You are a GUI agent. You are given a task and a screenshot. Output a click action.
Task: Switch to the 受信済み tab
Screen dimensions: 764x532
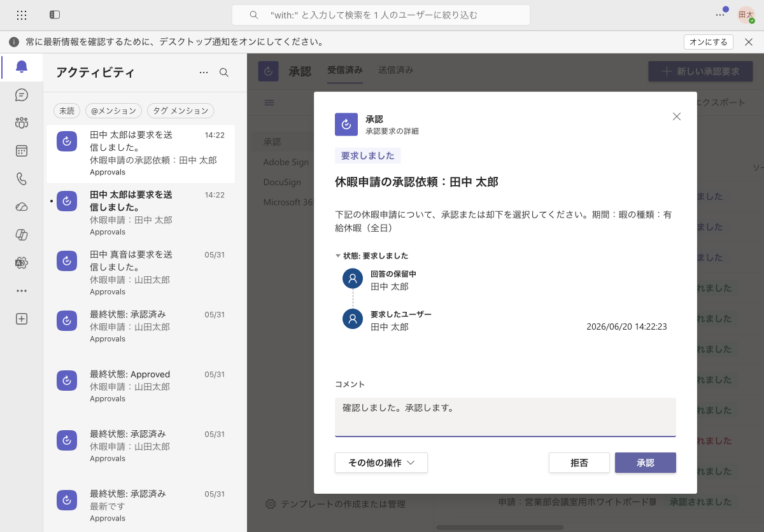[x=345, y=70]
